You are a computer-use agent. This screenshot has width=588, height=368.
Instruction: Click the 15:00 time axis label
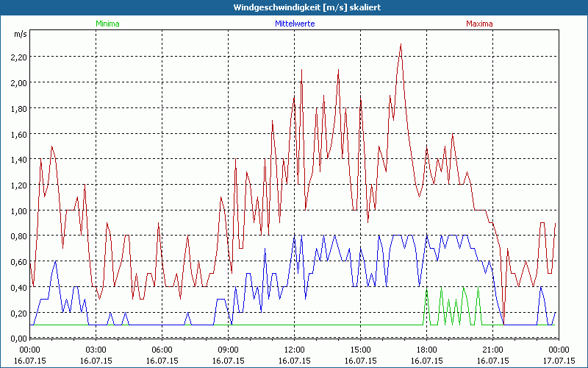(x=360, y=350)
